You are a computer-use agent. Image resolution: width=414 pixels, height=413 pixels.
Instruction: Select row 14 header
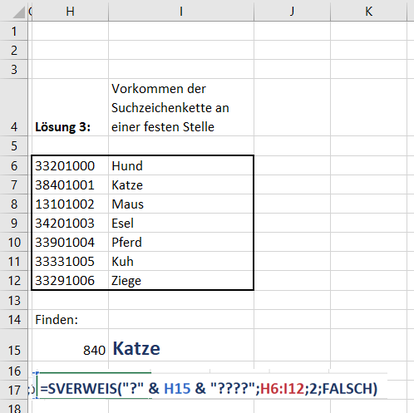point(14,319)
